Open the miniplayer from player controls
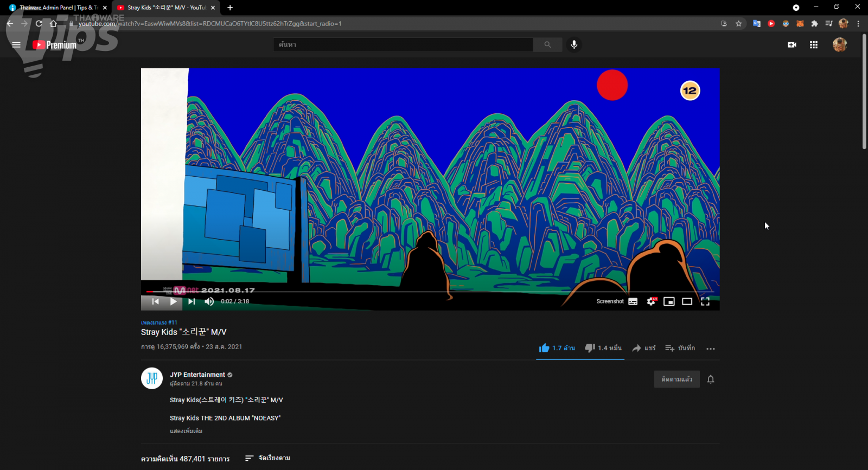Image resolution: width=868 pixels, height=470 pixels. [669, 301]
